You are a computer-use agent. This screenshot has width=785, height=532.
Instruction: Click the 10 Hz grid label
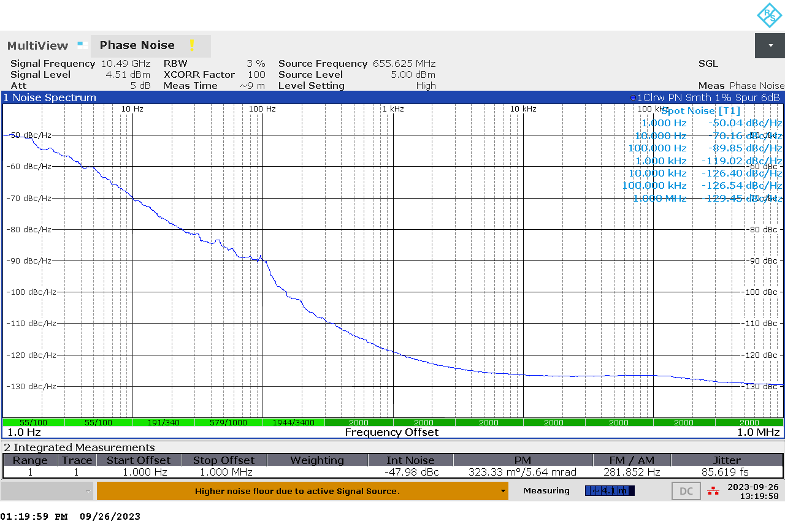tap(132, 109)
